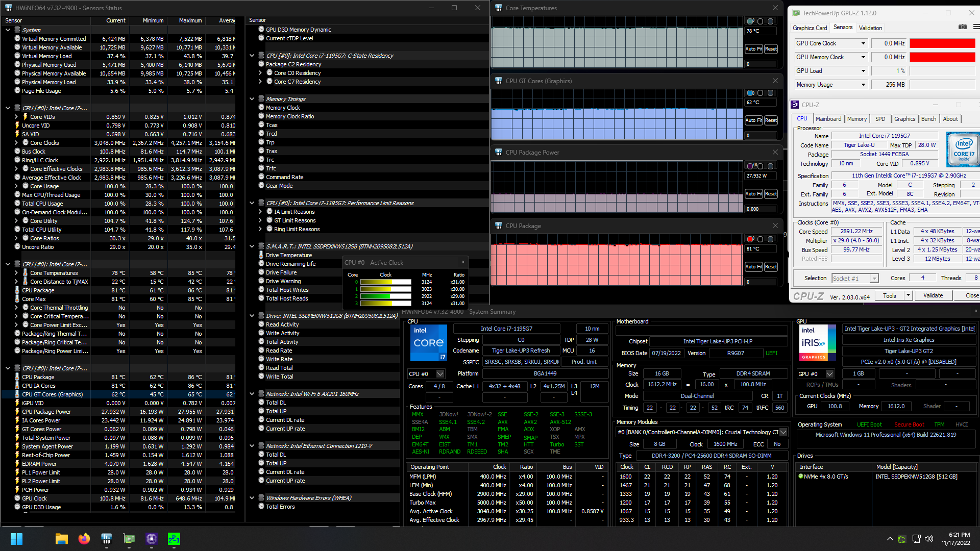980x551 pixels.
Task: Toggle the middle square in CPU GT Cores graph
Action: pyautogui.click(x=761, y=93)
